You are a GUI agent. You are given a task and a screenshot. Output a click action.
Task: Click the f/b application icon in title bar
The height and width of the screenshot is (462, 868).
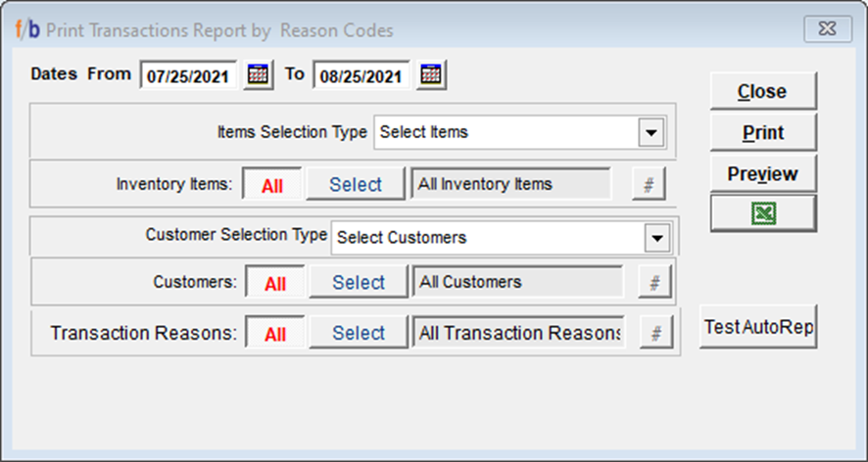click(27, 30)
